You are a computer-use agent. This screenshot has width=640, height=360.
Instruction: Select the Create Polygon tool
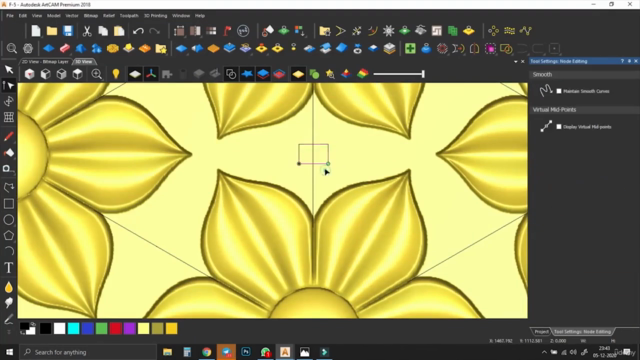(9, 236)
